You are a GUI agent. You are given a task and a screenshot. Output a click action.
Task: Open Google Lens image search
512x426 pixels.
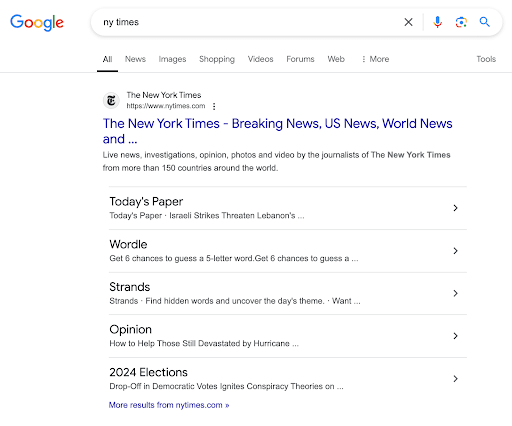(461, 22)
